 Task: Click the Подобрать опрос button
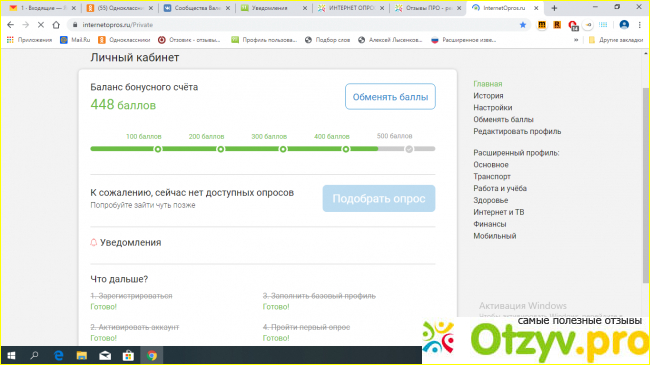[x=379, y=199]
